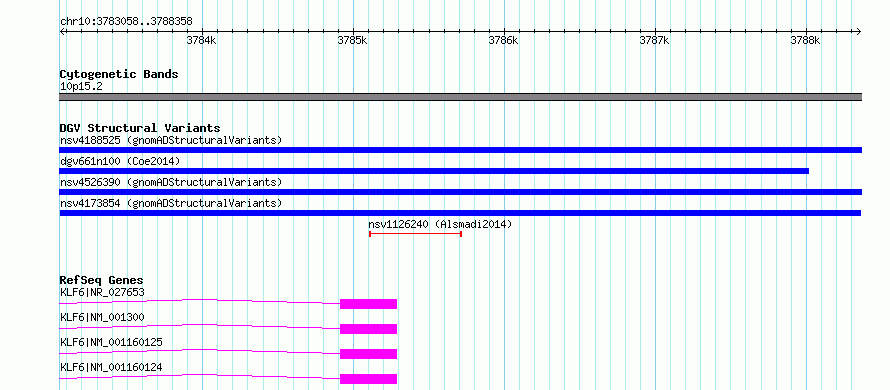Viewport: 890px width, 390px height.
Task: Select the DGV Structural Variants track title
Action: (x=140, y=128)
